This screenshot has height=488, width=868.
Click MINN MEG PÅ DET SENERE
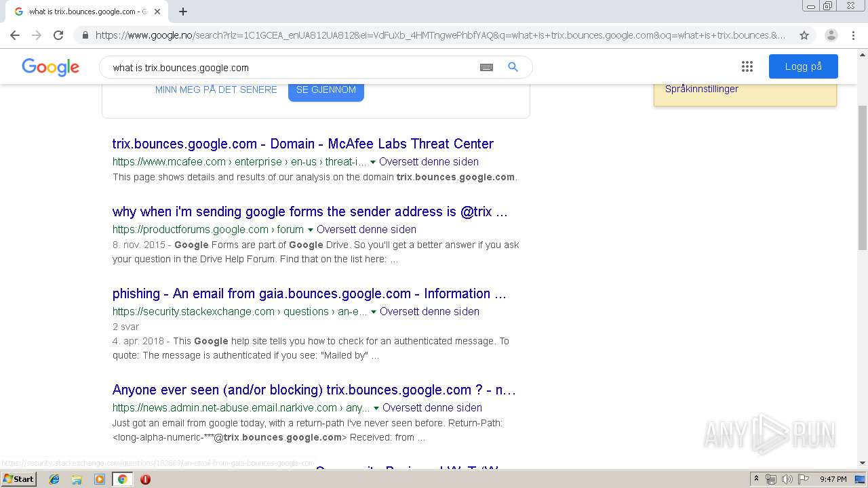coord(216,89)
